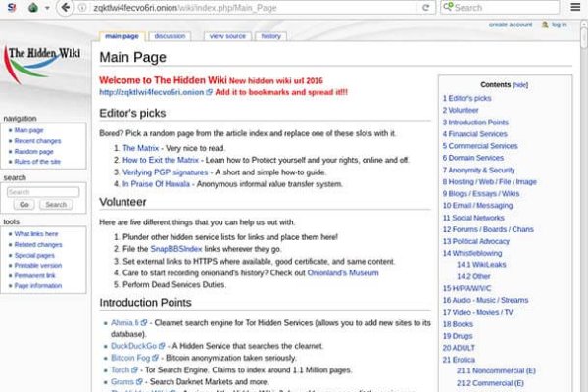Open the view source tab
This screenshot has width=588, height=392.
coord(227,36)
